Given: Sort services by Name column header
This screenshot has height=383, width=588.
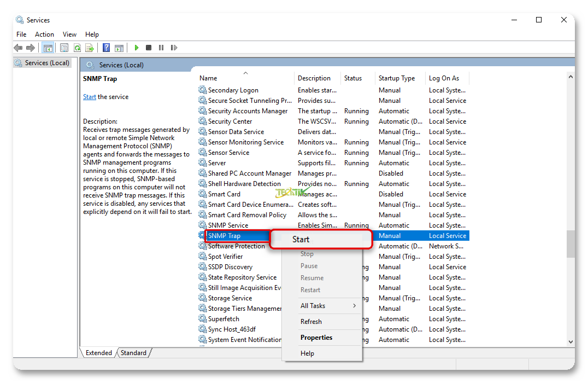Looking at the screenshot, I should click(x=208, y=78).
